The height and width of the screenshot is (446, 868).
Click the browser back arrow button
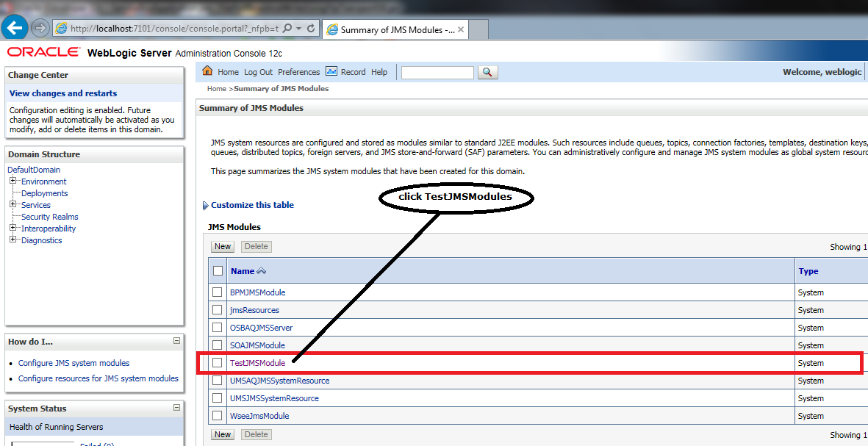(x=15, y=29)
